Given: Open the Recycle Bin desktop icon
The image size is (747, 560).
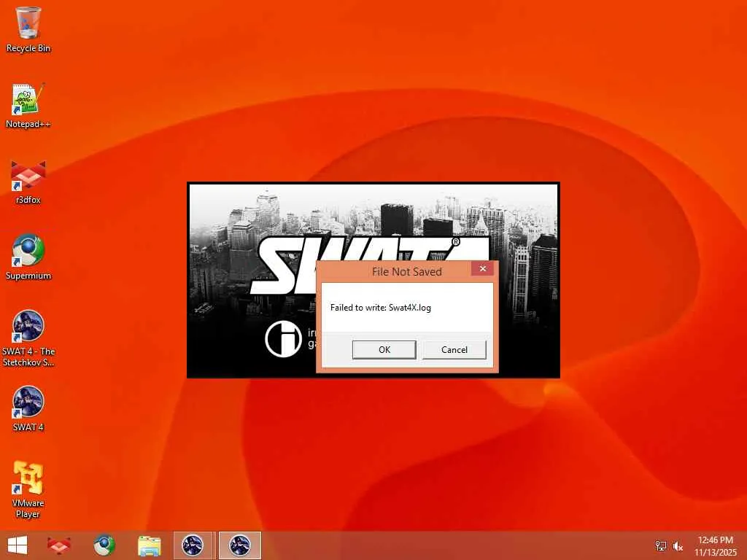Looking at the screenshot, I should coord(28,29).
